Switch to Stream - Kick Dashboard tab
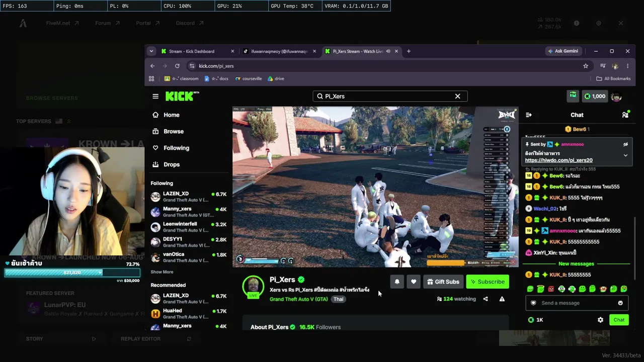 [198, 51]
